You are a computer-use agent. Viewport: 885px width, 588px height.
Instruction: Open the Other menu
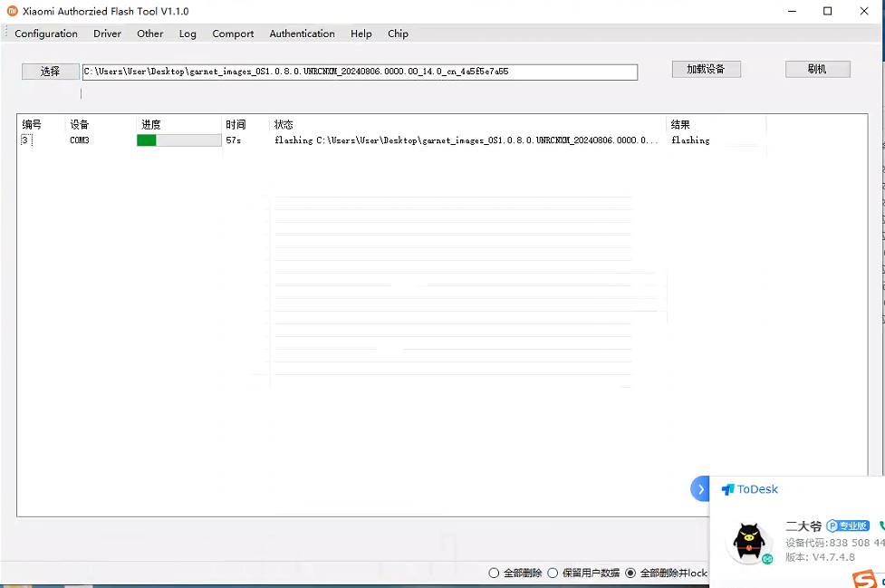coord(150,34)
